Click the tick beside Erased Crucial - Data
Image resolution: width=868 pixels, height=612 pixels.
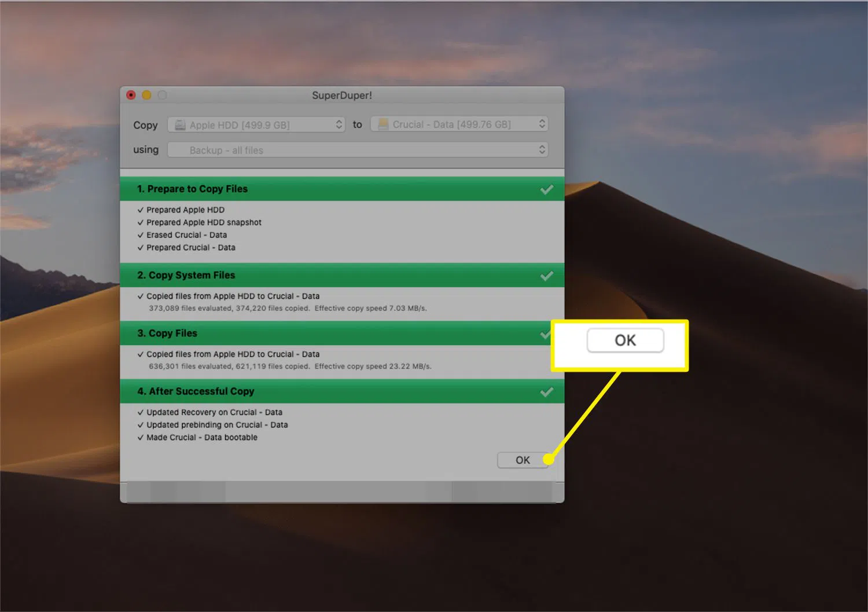tap(141, 235)
